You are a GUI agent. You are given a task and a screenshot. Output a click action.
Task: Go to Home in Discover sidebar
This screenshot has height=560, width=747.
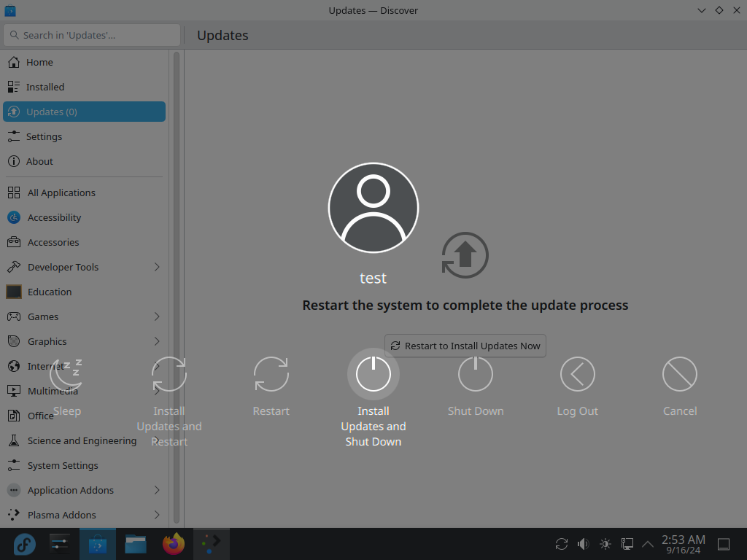85,63
